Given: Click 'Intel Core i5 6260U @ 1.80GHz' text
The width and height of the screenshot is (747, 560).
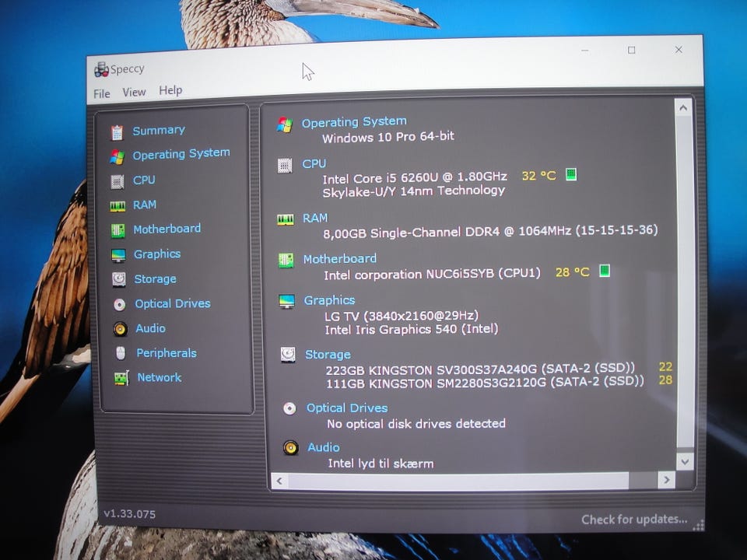Looking at the screenshot, I should click(415, 177).
